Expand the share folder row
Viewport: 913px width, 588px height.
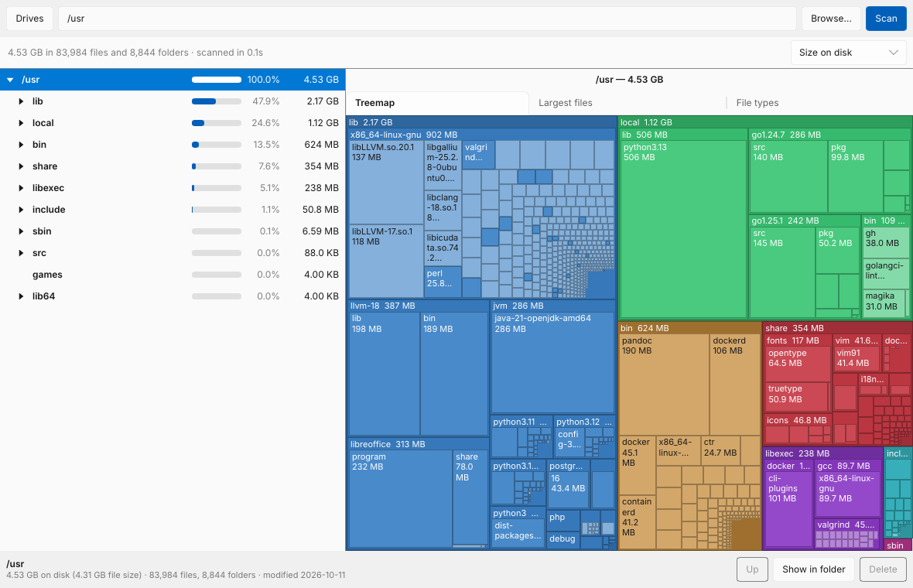point(21,166)
